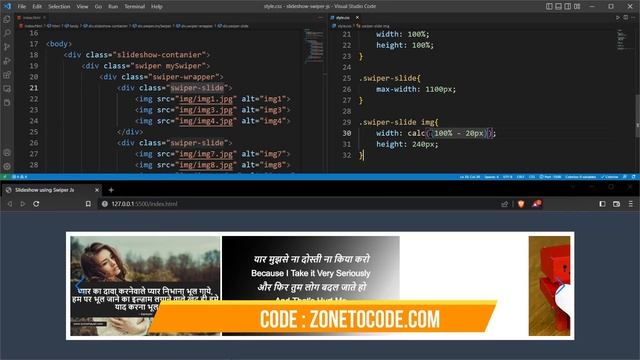Toggle secondary side bar layout icon

[x=568, y=6]
